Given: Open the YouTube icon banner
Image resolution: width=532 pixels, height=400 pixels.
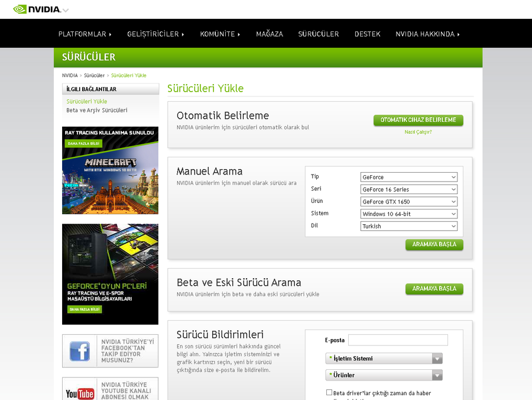Looking at the screenshot, I should click(x=110, y=389).
